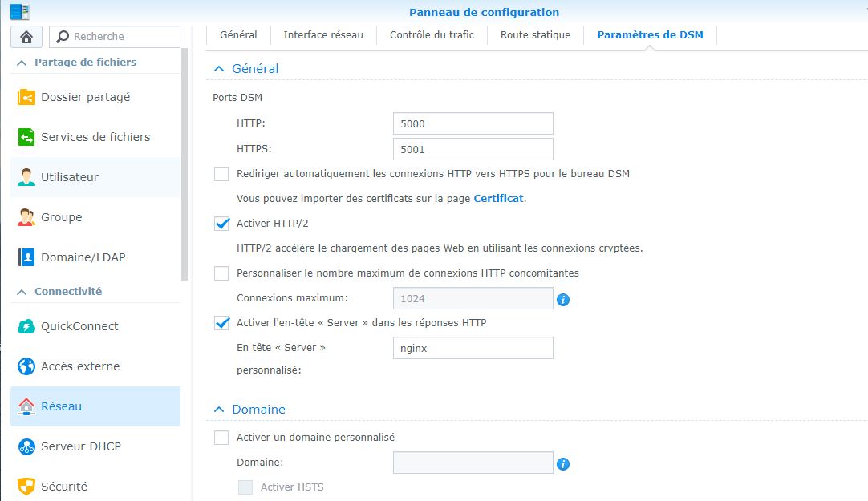Open Dossier partagé folder icon
This screenshot has height=501, width=868.
[x=26, y=97]
